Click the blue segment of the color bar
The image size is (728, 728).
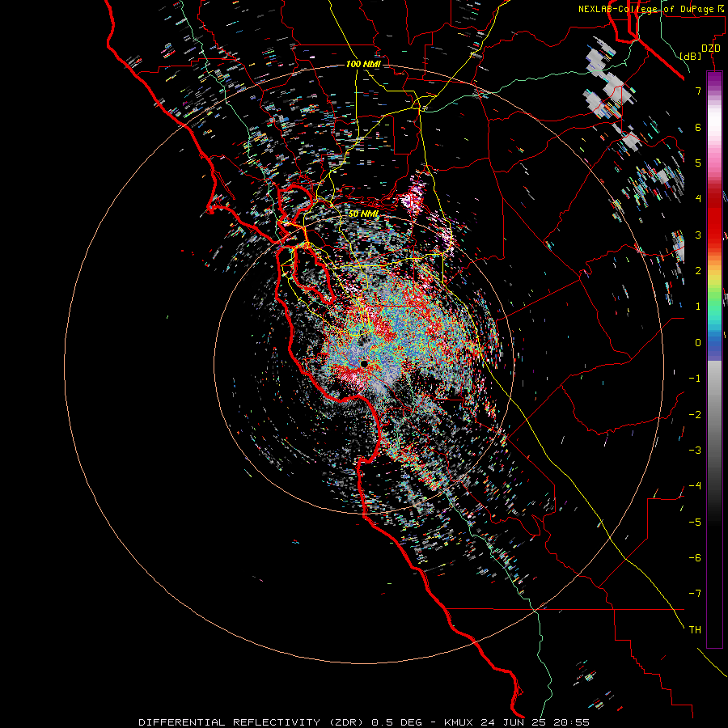pos(714,344)
